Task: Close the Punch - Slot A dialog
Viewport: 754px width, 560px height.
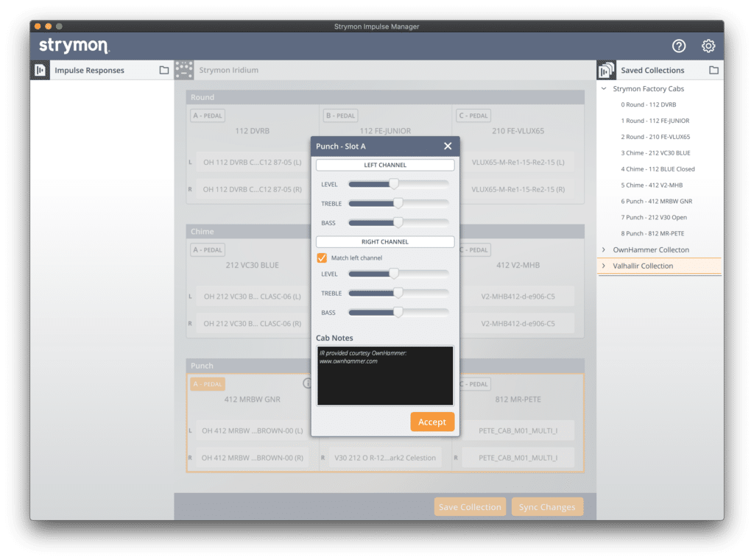Action: point(448,146)
